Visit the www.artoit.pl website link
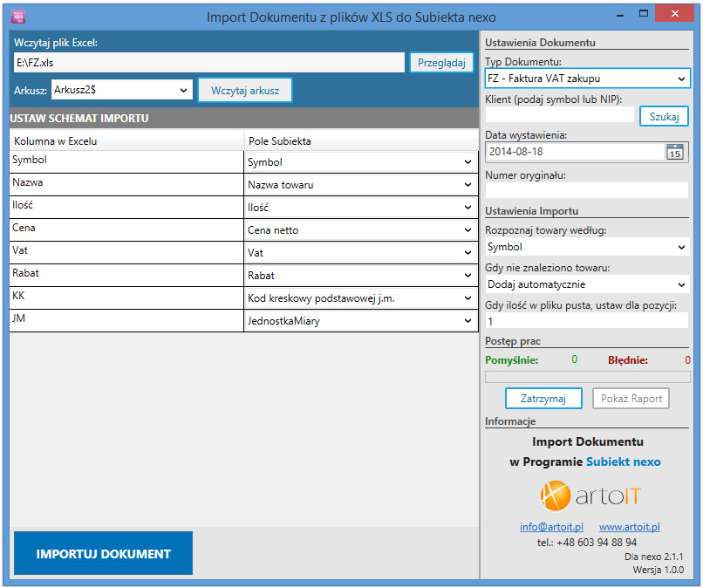Viewport: 703px width, 588px height. pos(629,527)
